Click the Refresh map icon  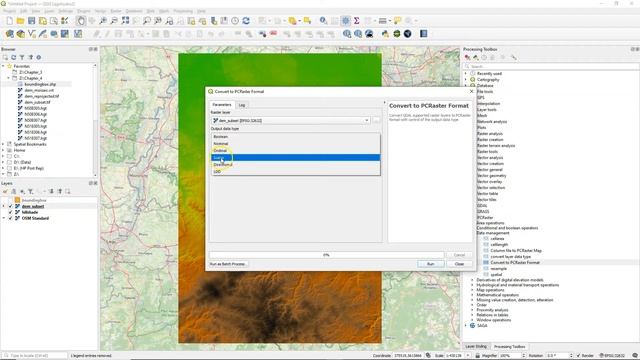[x=246, y=21]
